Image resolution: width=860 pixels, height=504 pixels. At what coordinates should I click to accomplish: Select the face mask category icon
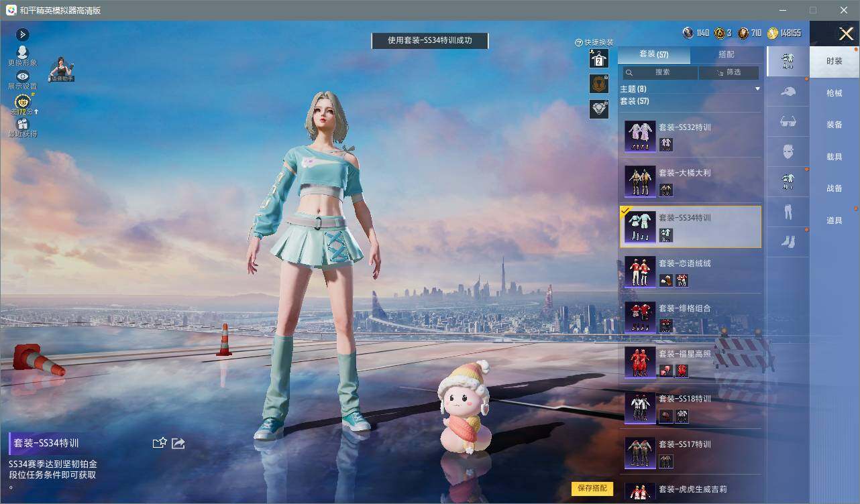(x=788, y=151)
